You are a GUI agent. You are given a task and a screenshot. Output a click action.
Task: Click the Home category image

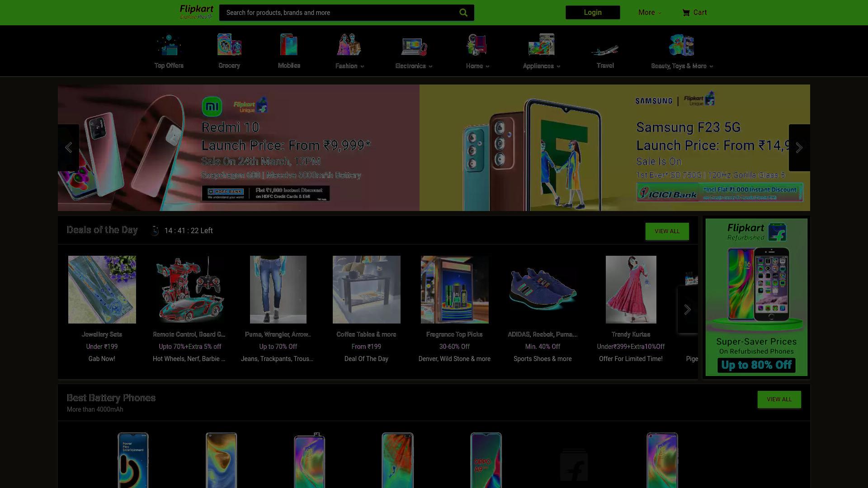[477, 45]
